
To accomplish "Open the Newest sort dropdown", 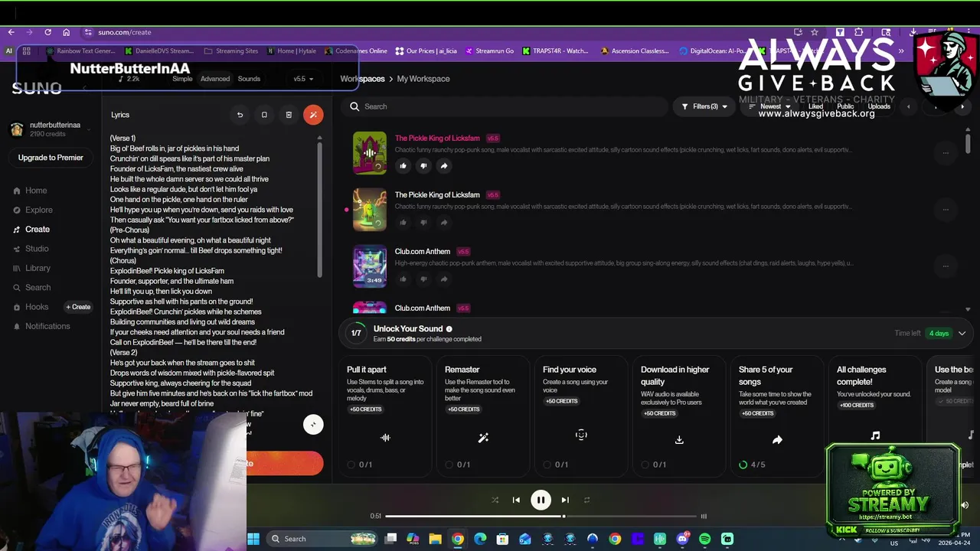I will pos(769,106).
